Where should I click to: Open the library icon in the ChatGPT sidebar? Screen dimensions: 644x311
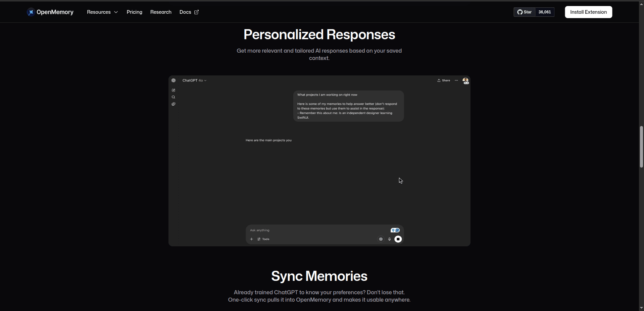(174, 104)
